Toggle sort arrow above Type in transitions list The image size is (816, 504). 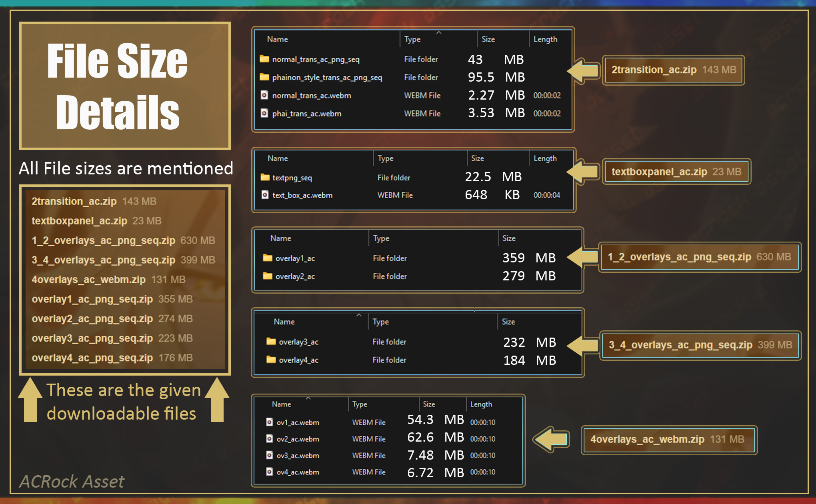pyautogui.click(x=439, y=32)
